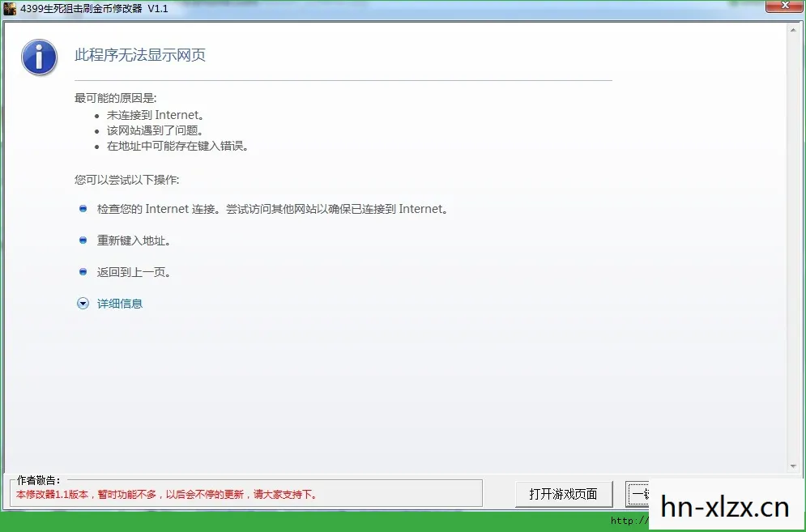The width and height of the screenshot is (806, 532).
Task: Click the scrollbar down arrow
Action: coord(793,466)
